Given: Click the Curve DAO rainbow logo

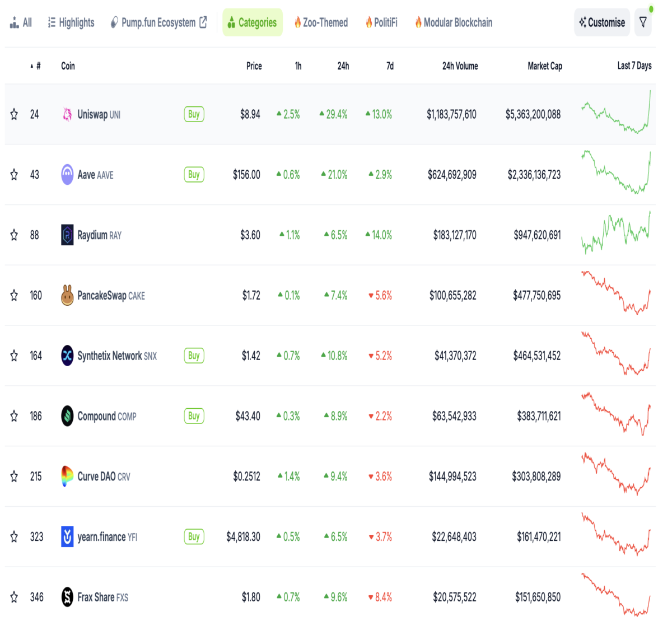Looking at the screenshot, I should click(67, 477).
